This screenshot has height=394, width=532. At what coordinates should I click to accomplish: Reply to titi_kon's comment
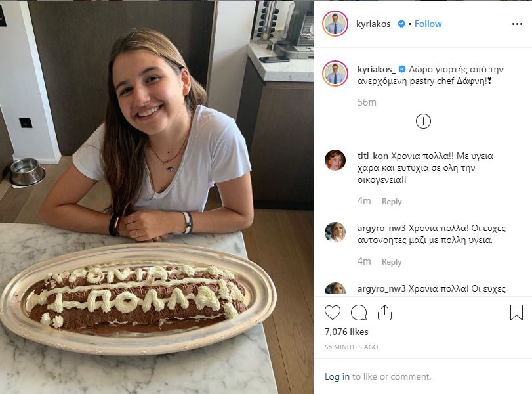point(392,202)
